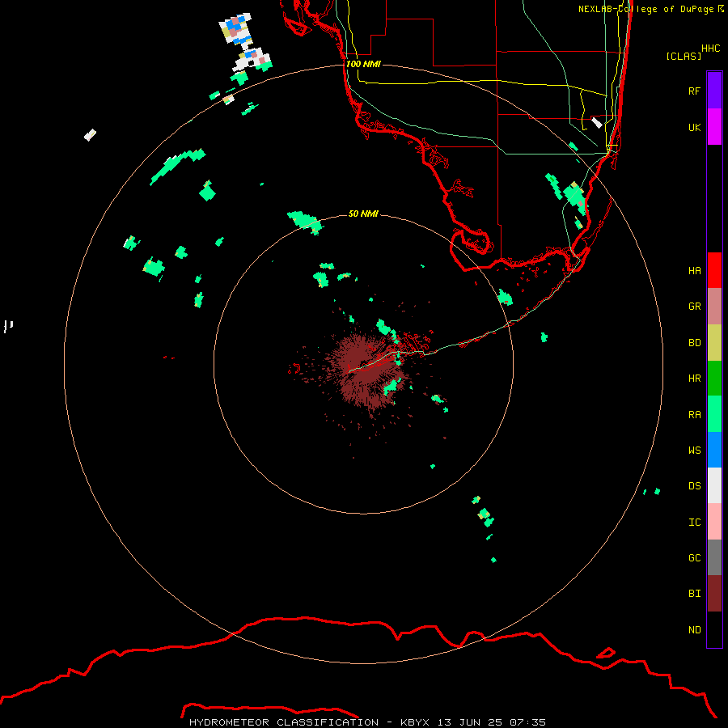This screenshot has width=728, height=728.
Task: Click the HR legend label
Action: point(694,379)
